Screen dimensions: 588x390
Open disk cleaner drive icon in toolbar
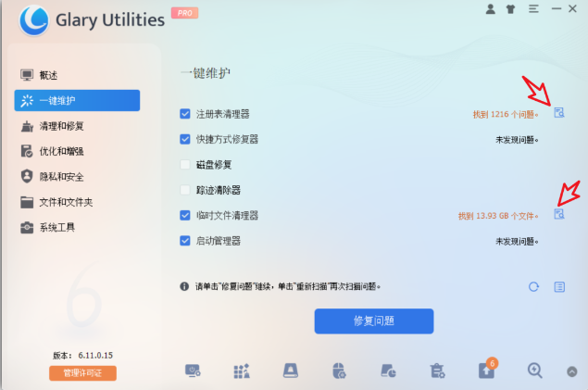point(291,371)
